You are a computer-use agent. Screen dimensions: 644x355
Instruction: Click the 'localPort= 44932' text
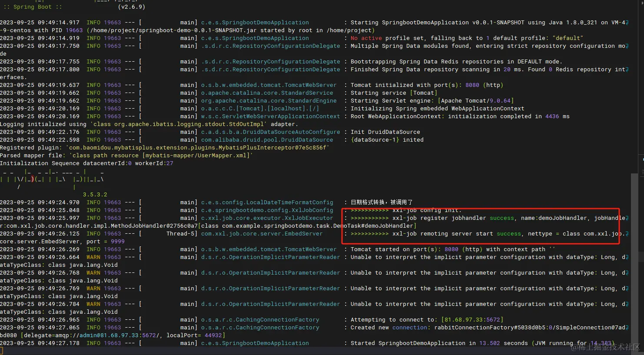[x=194, y=335]
